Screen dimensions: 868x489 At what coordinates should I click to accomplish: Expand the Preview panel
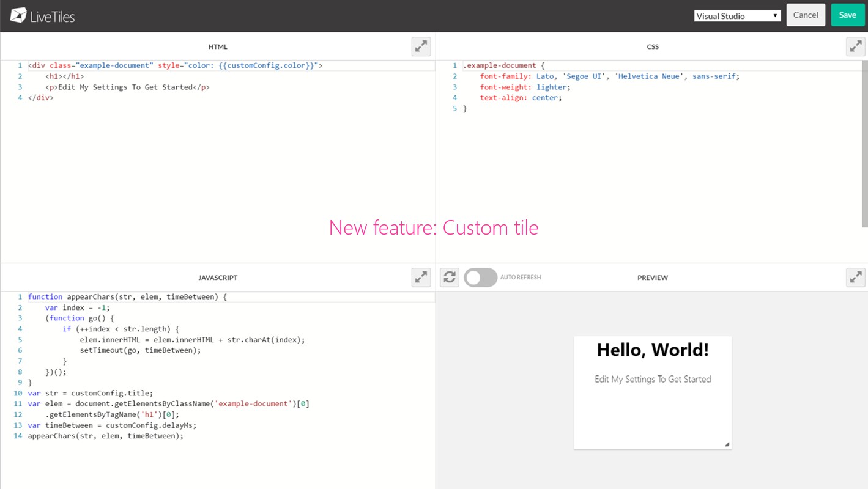click(855, 278)
